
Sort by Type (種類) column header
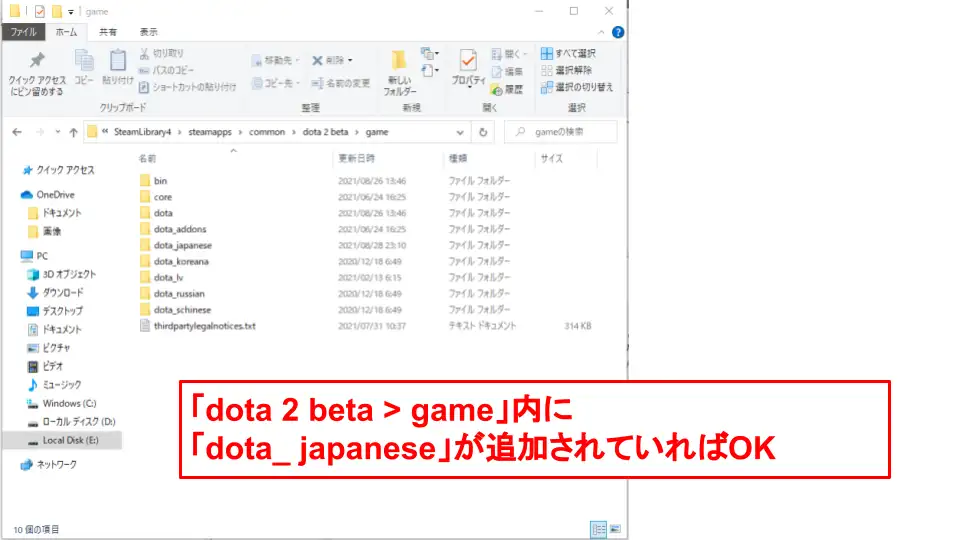(x=458, y=159)
